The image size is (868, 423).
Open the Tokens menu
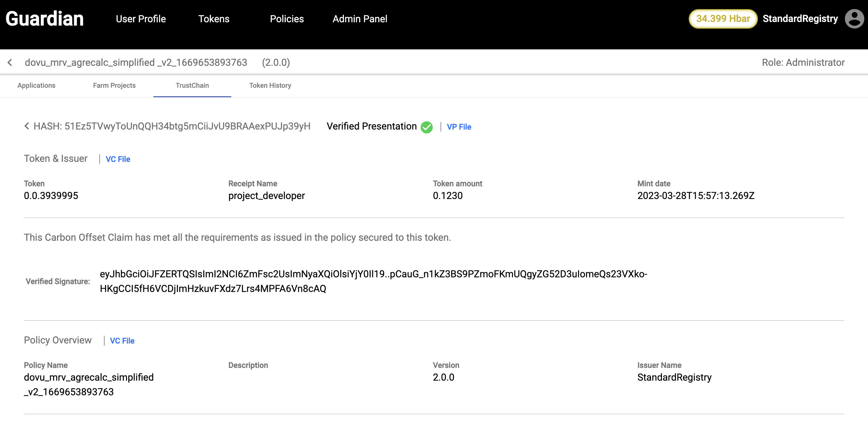click(214, 19)
